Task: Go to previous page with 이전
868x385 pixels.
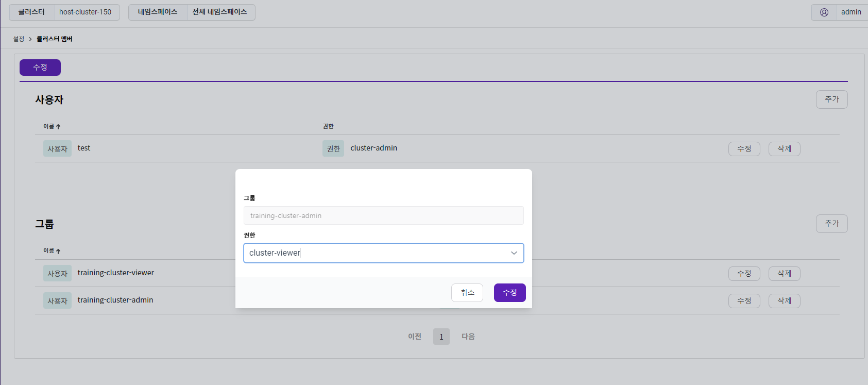Action: [x=415, y=337]
